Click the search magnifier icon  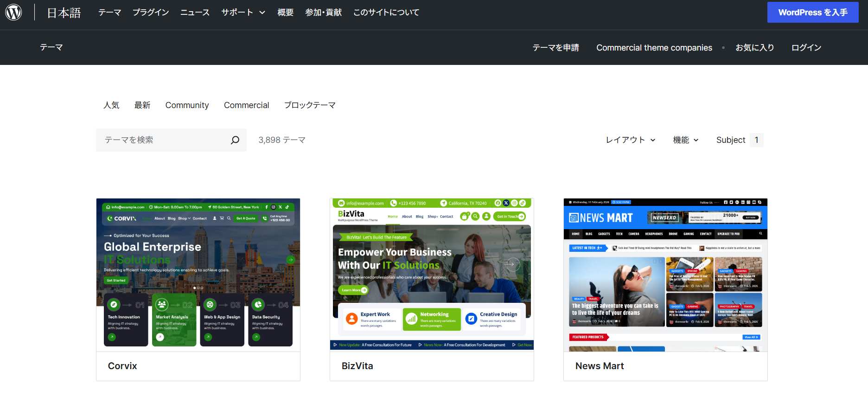[x=235, y=140]
